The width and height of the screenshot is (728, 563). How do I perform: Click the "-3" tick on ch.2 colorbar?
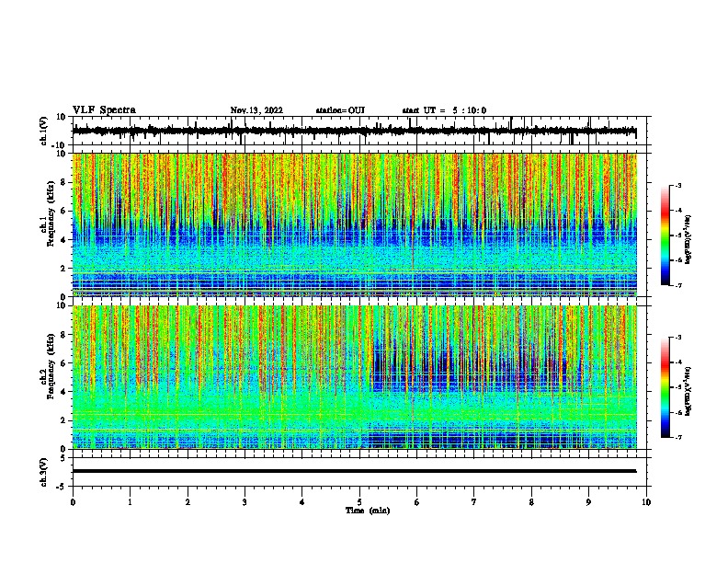click(677, 338)
